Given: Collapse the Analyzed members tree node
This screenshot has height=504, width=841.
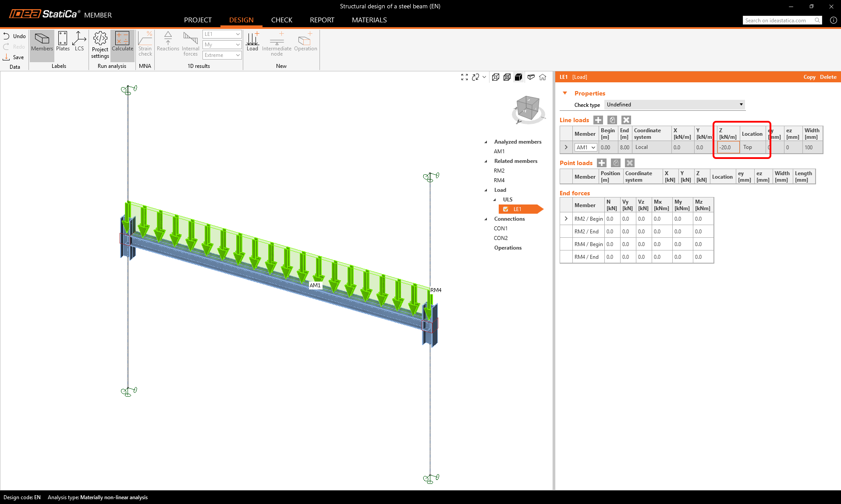Looking at the screenshot, I should tap(486, 142).
